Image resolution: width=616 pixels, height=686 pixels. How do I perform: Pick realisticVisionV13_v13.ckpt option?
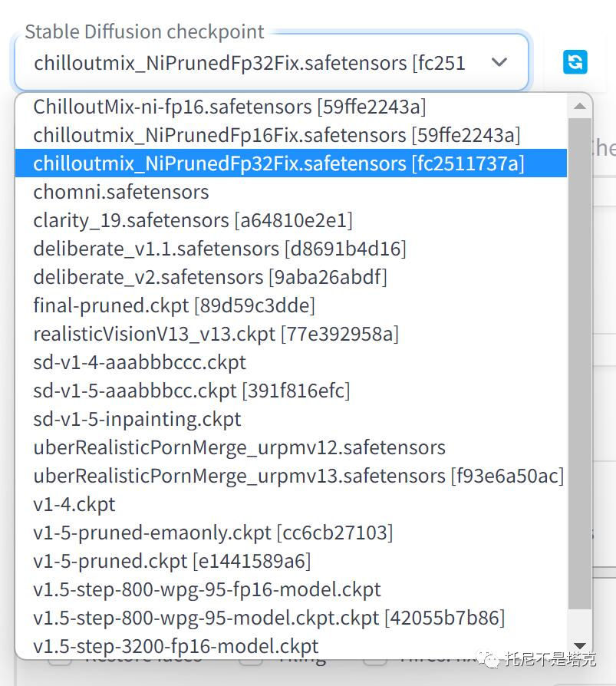click(291, 334)
